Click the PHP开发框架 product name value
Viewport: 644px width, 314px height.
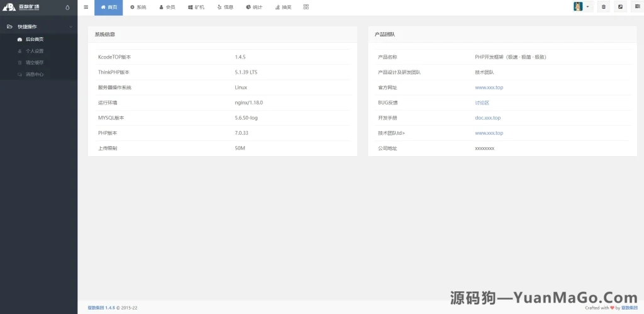point(511,57)
